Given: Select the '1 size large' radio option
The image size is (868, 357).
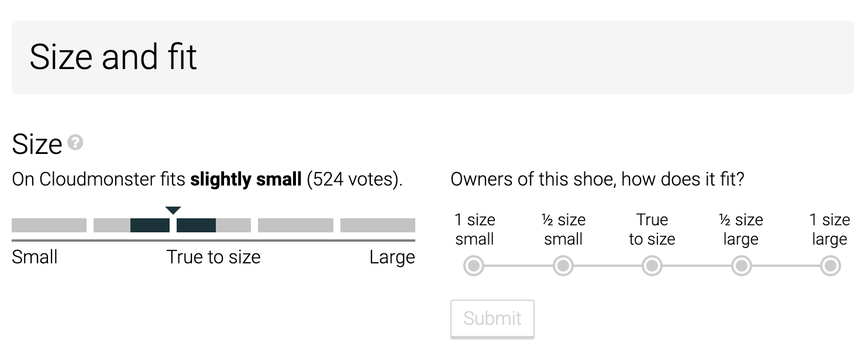Looking at the screenshot, I should click(x=830, y=266).
